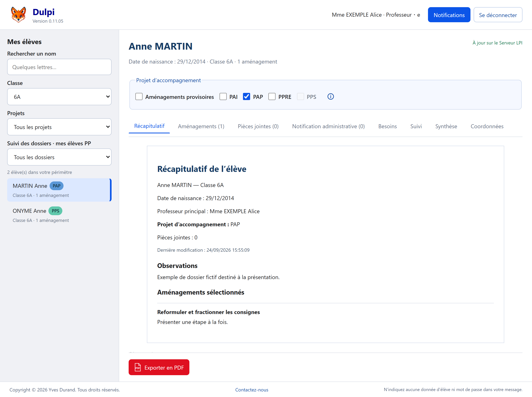Click Dernière modification timestamp line
This screenshot has height=397, width=532.
click(203, 250)
